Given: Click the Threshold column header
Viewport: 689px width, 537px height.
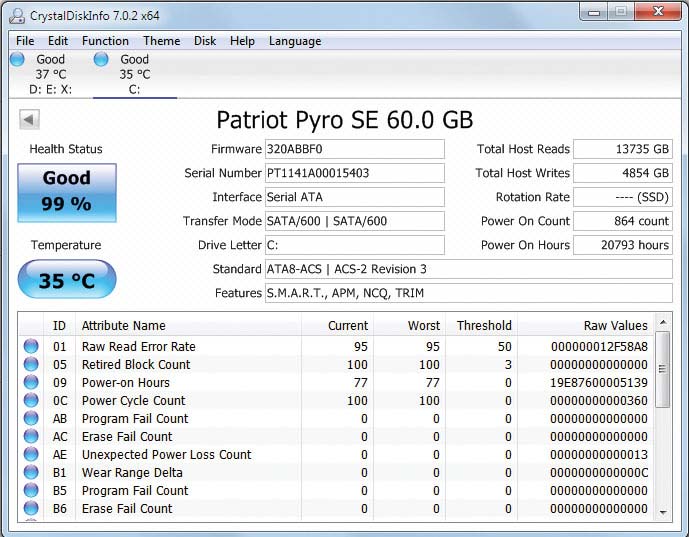Looking at the screenshot, I should coord(482,325).
